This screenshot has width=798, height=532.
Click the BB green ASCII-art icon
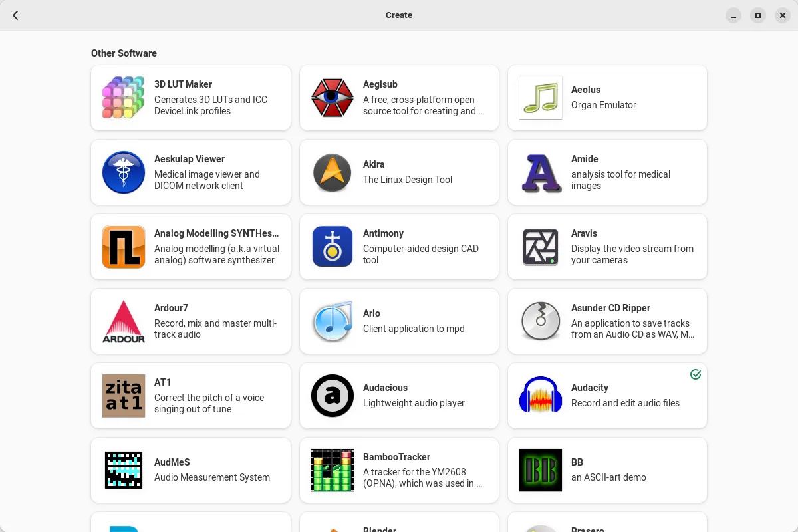tap(541, 470)
